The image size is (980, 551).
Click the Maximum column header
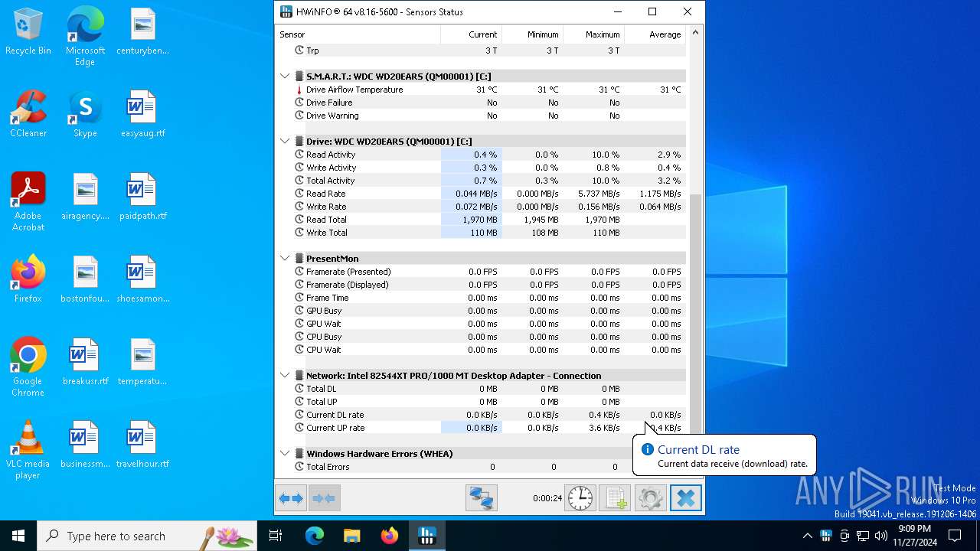tap(593, 34)
